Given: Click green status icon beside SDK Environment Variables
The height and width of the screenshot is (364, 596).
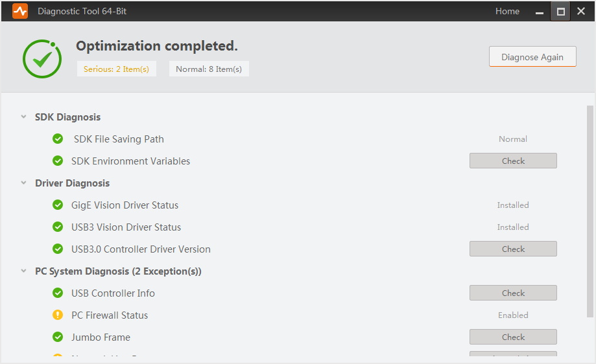Looking at the screenshot, I should tap(58, 161).
